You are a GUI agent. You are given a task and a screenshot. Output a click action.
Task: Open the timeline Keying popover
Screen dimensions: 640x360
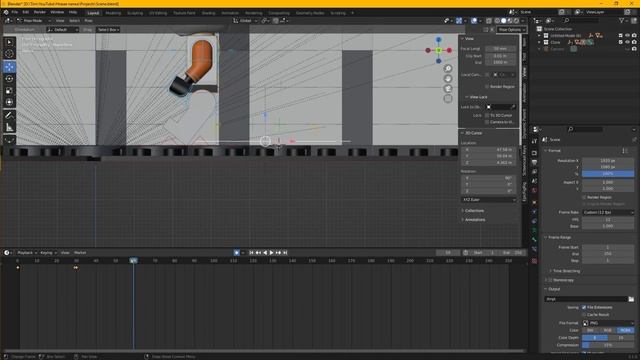click(48, 253)
